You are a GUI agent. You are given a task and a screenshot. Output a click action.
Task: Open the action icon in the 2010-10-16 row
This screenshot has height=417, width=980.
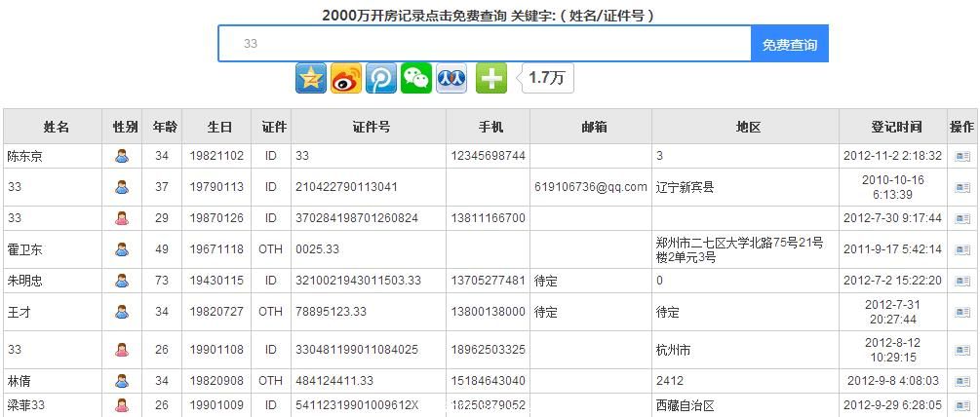pos(961,187)
